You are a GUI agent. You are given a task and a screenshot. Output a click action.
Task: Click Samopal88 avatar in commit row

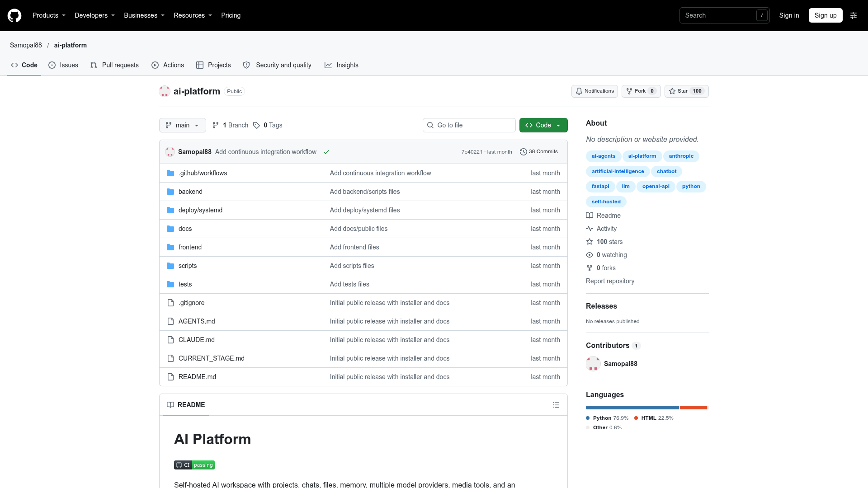click(170, 152)
